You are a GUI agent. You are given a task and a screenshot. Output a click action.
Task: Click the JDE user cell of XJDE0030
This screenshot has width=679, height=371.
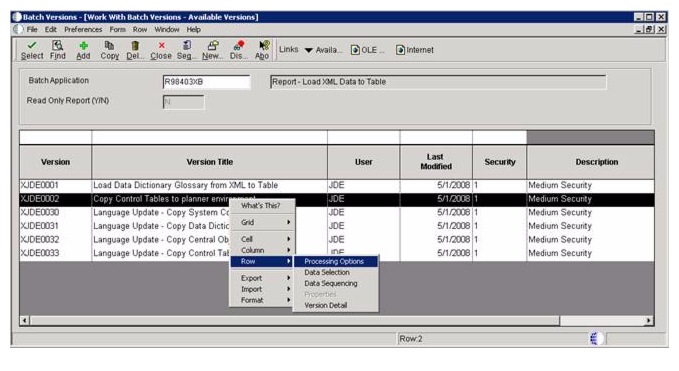364,213
